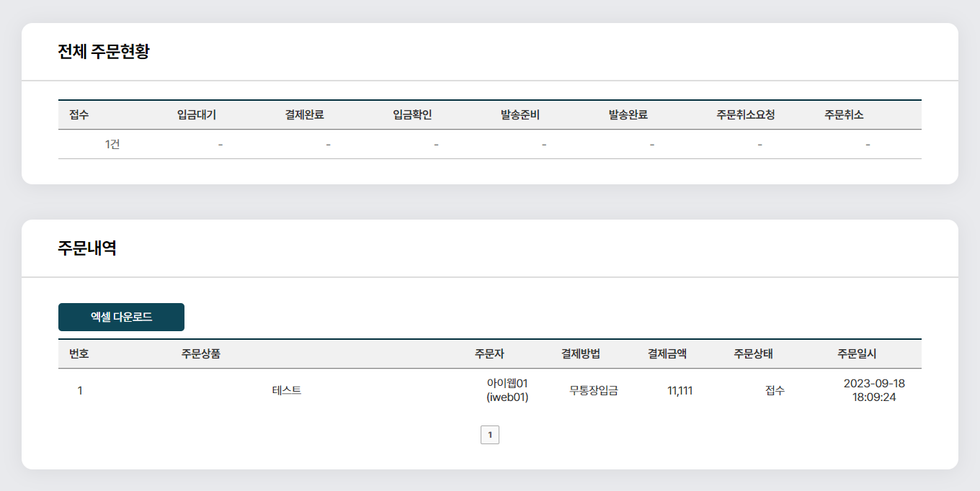Click the 엑셀 다운로드 button
980x491 pixels.
tap(121, 317)
